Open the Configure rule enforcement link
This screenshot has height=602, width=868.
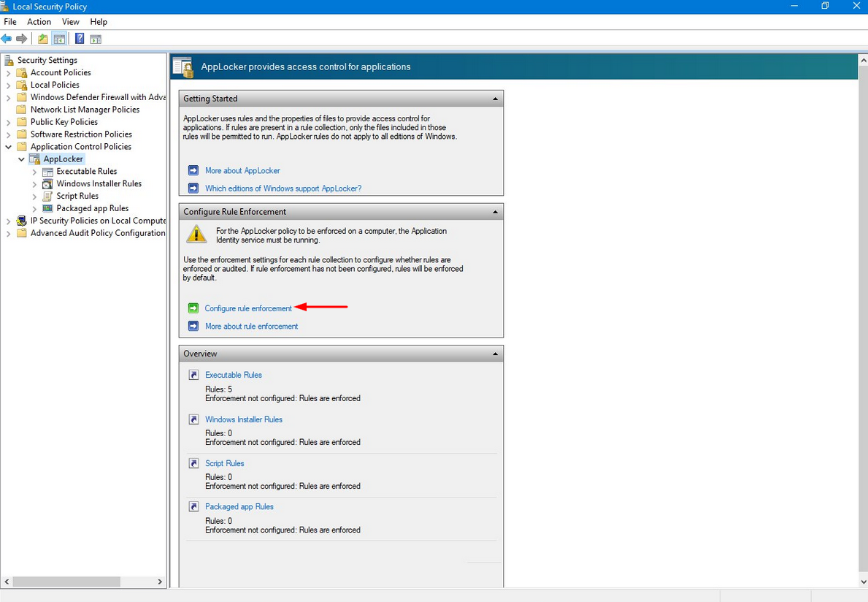pos(248,308)
